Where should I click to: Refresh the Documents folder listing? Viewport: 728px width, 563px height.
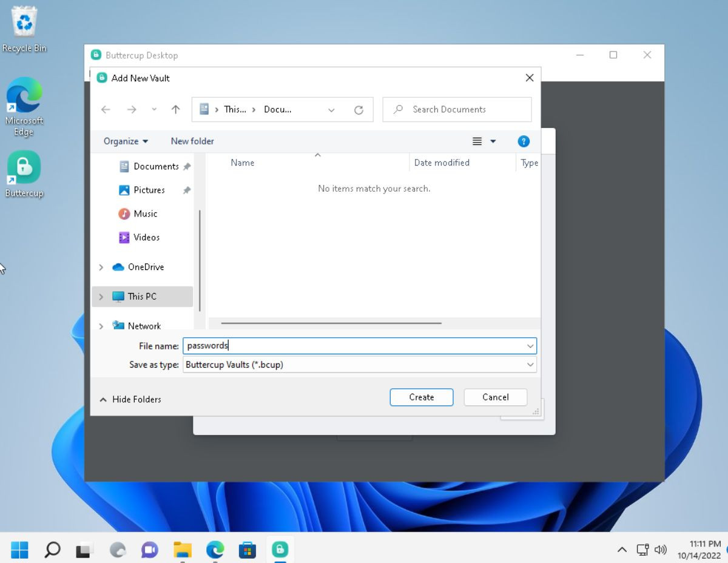pyautogui.click(x=359, y=110)
